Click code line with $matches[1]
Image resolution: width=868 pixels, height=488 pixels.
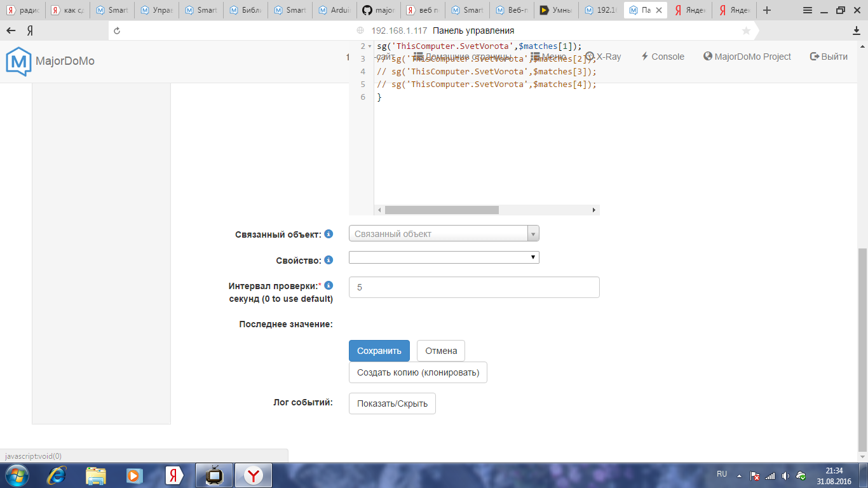(x=480, y=46)
